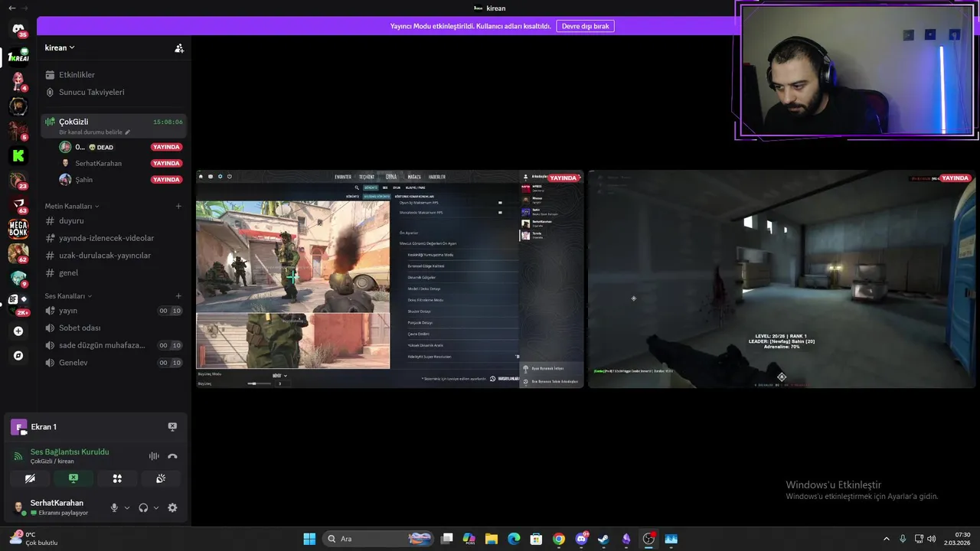The image size is (980, 551).
Task: Mute the microphone in user panel
Action: pos(114,507)
